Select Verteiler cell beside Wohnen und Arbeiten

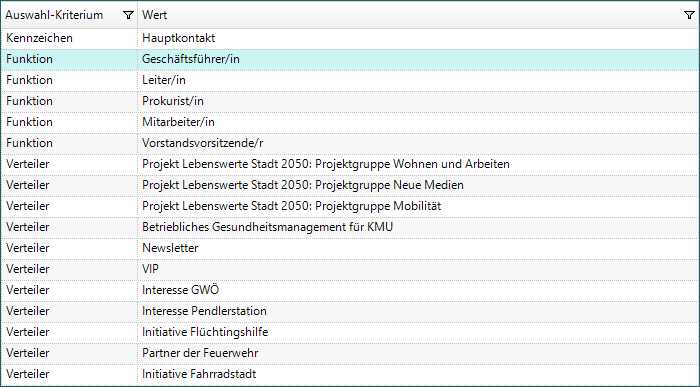click(69, 164)
